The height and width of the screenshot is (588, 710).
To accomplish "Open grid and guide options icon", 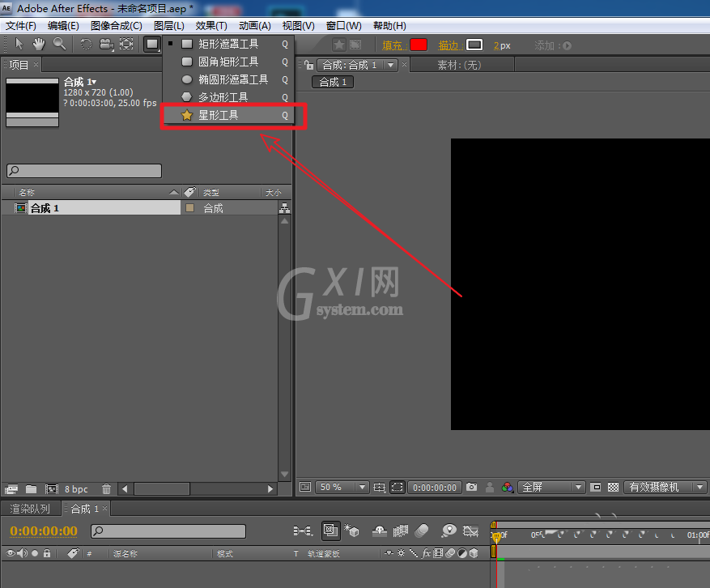I will point(380,488).
